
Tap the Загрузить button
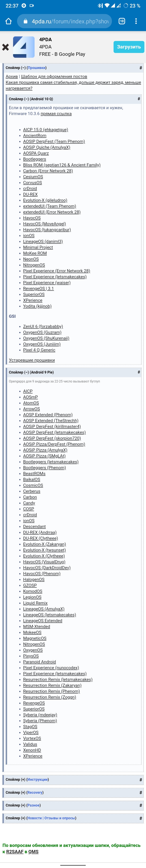click(x=129, y=47)
